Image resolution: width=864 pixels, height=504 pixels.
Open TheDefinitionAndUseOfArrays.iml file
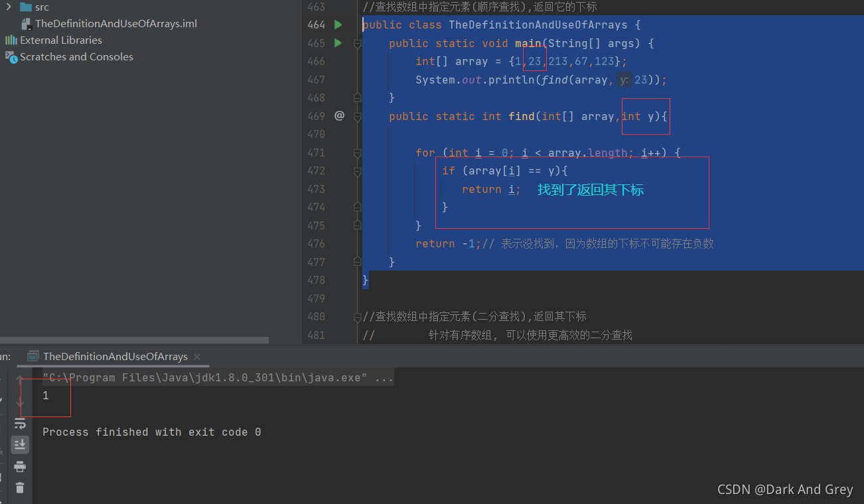point(115,23)
